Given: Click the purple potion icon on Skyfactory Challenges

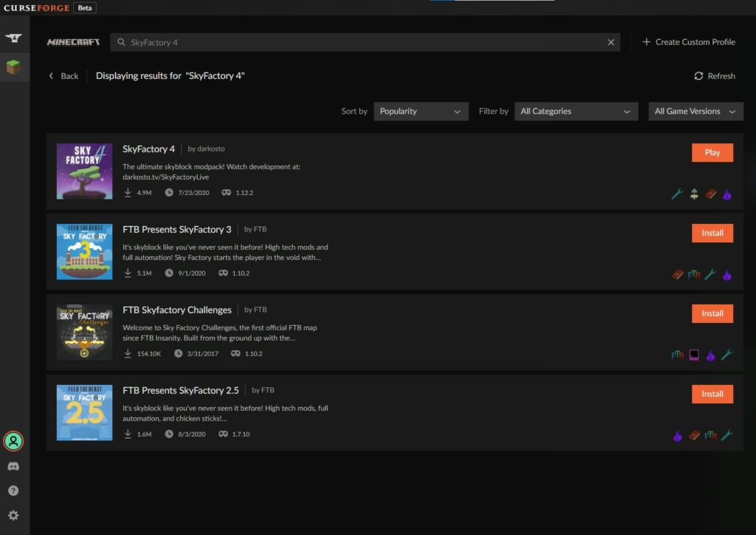Looking at the screenshot, I should coord(711,355).
